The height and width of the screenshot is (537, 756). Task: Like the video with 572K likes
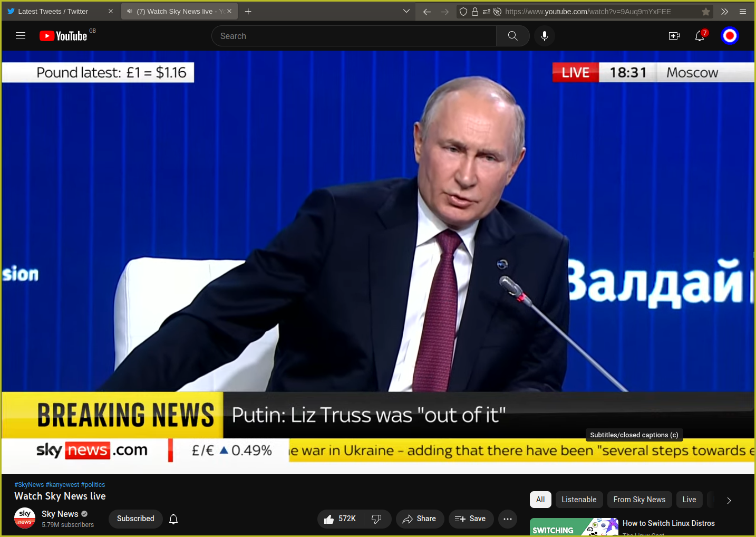tap(340, 519)
